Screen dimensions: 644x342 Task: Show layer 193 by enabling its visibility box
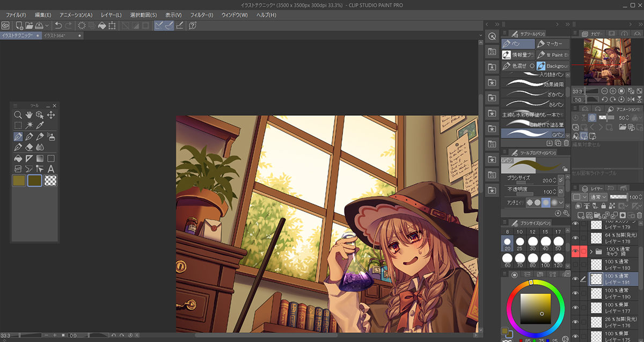pyautogui.click(x=575, y=264)
